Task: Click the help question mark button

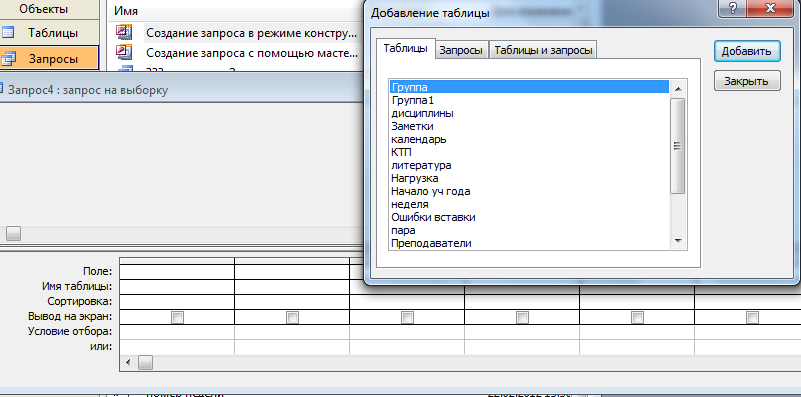Action: tap(733, 9)
